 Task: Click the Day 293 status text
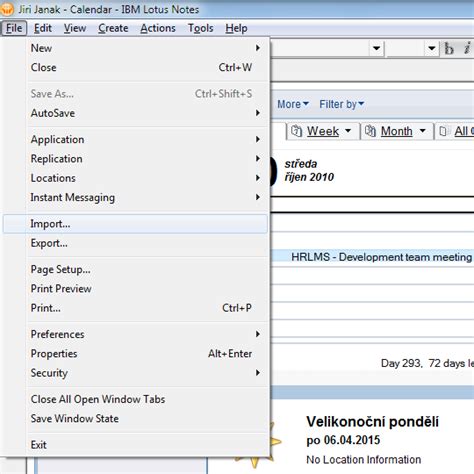(427, 363)
